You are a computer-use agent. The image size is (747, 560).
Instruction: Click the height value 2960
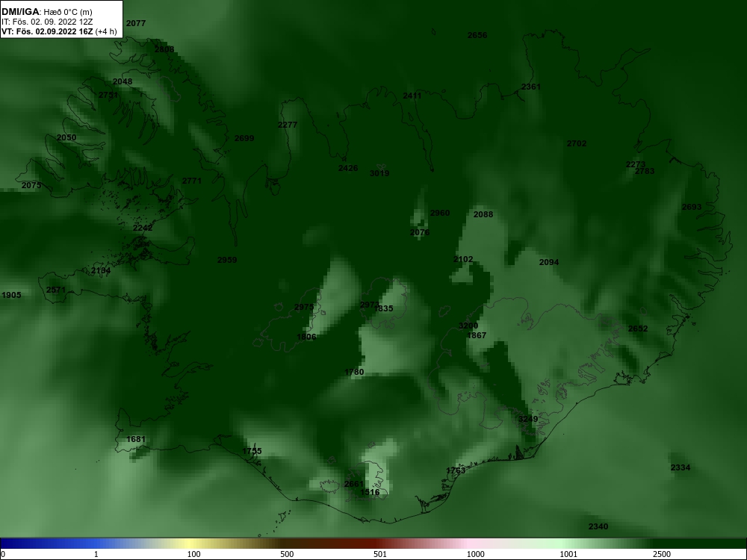[440, 213]
